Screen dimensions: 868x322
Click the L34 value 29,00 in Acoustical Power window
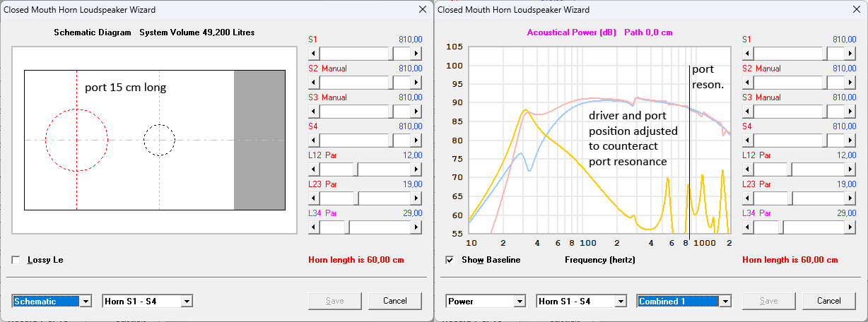[846, 213]
